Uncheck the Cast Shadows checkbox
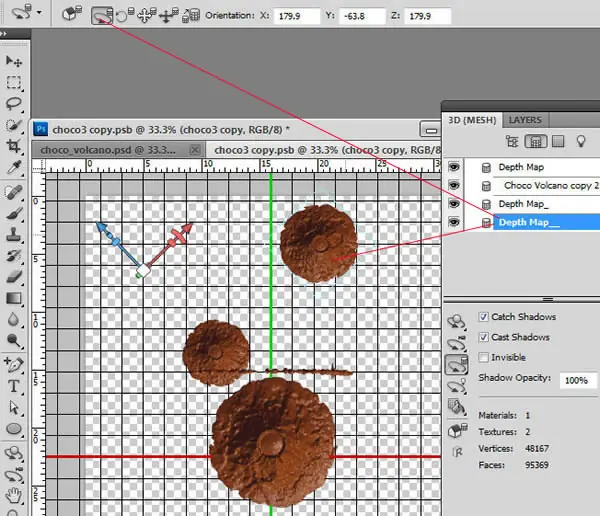 483,337
